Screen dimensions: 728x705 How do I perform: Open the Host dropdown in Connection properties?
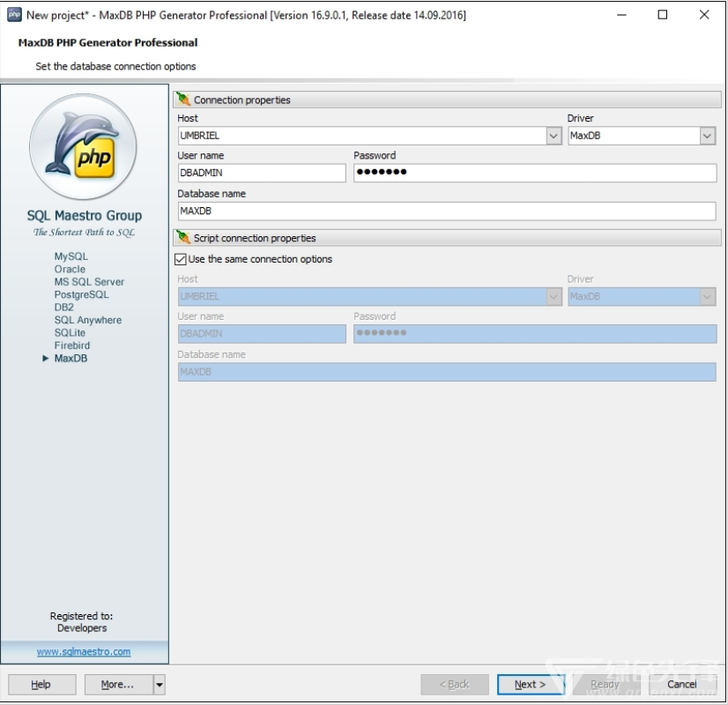(x=553, y=136)
